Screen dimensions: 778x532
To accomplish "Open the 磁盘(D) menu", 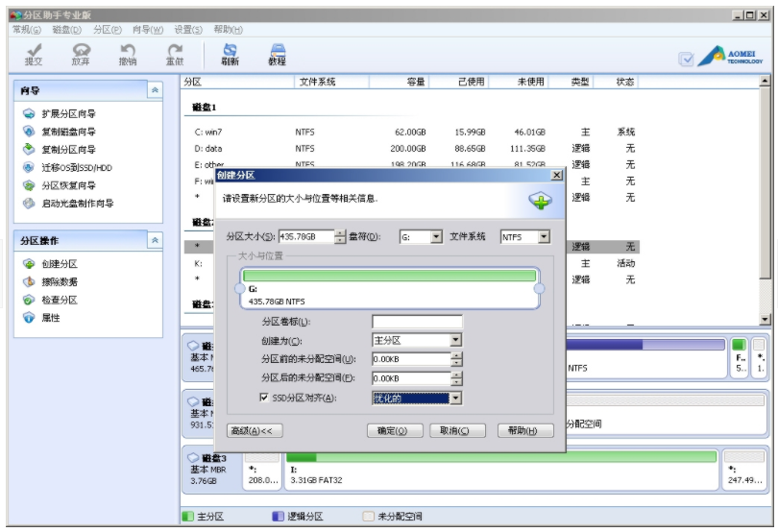I will tap(67, 30).
